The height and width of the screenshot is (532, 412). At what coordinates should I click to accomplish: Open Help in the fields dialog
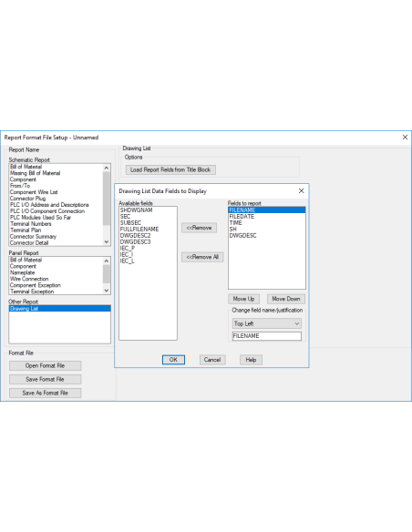point(251,360)
